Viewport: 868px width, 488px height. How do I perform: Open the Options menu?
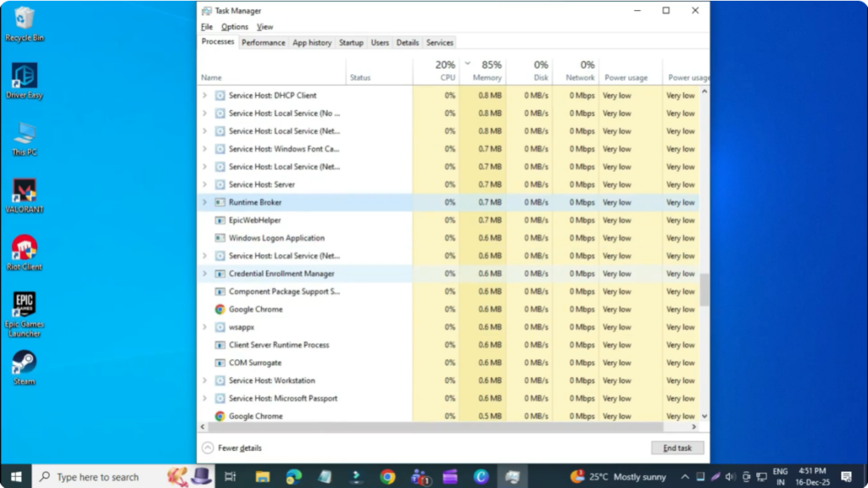point(235,27)
